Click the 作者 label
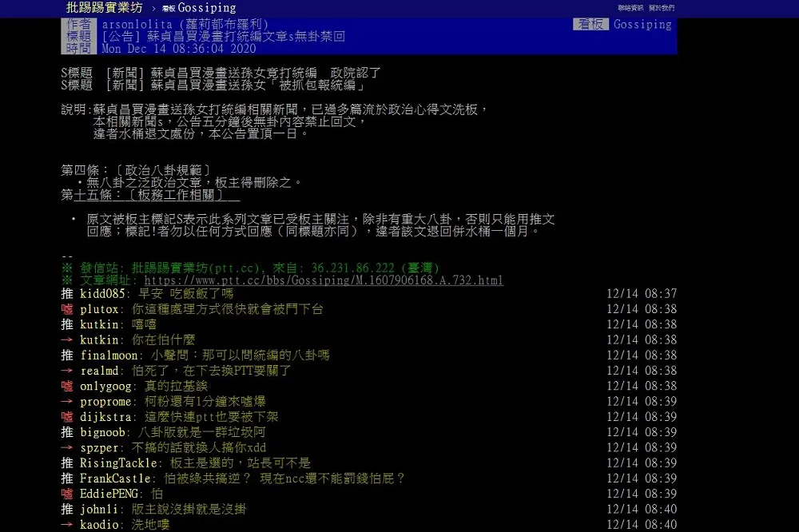Screen dimensions: 799x532 point(78,24)
